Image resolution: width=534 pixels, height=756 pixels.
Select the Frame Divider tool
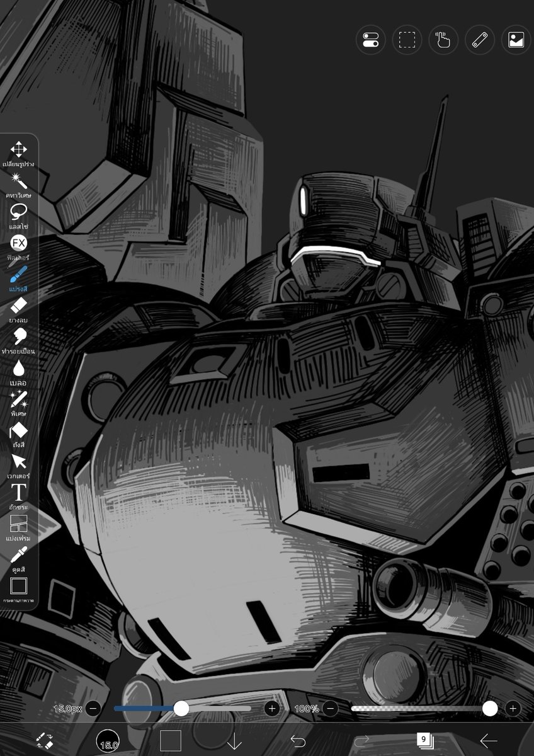(18, 528)
